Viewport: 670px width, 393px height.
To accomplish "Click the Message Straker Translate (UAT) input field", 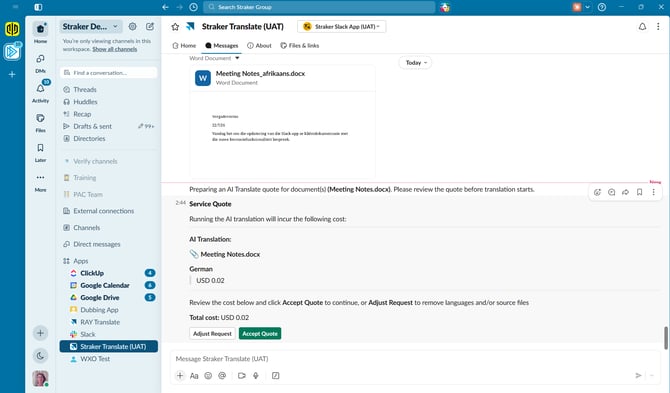I will click(414, 359).
